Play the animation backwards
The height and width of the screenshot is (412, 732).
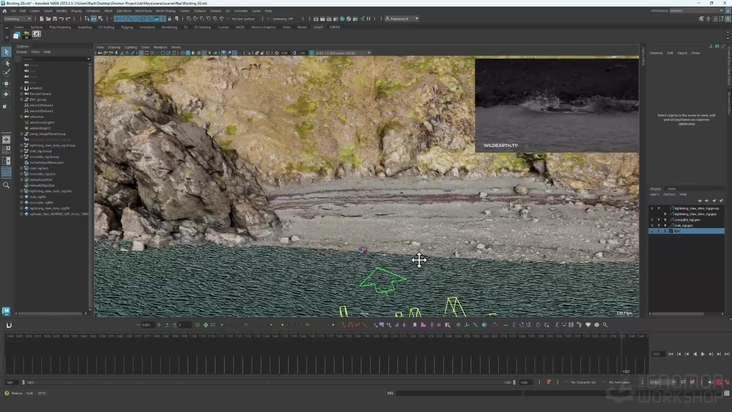pyautogui.click(x=695, y=354)
